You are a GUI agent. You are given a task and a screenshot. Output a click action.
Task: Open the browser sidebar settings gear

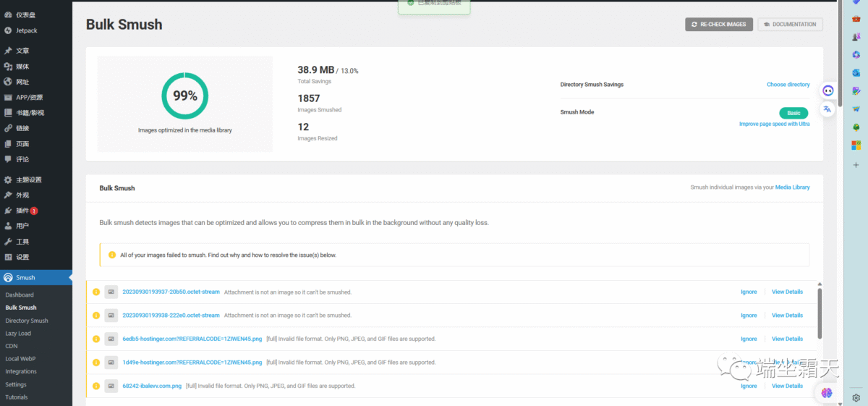[856, 397]
